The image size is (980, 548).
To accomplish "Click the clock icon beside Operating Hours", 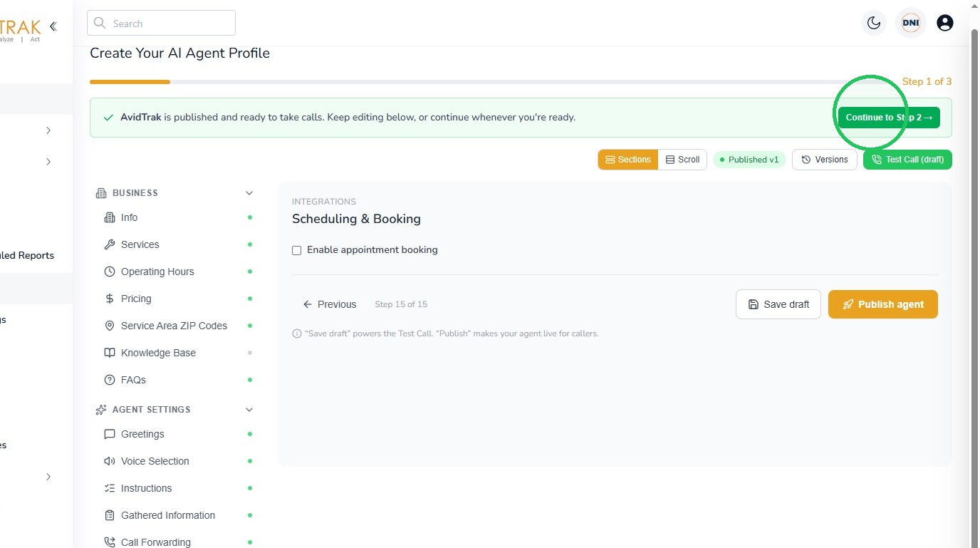I will tap(110, 272).
